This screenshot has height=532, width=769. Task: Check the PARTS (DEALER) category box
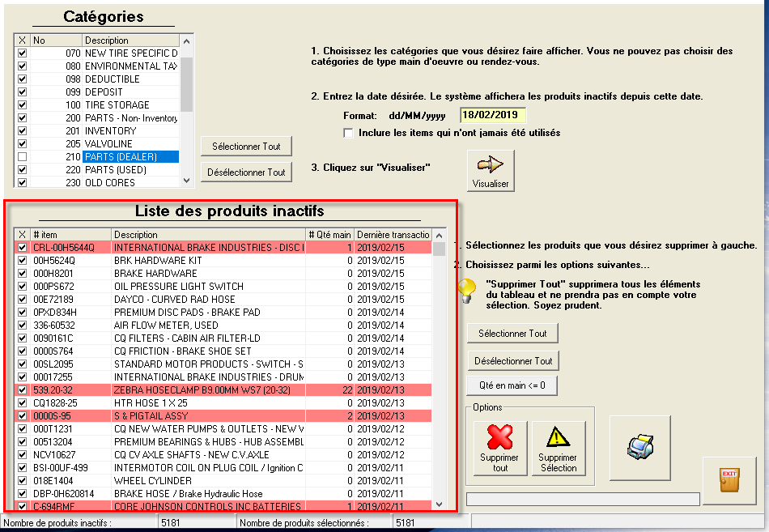22,157
